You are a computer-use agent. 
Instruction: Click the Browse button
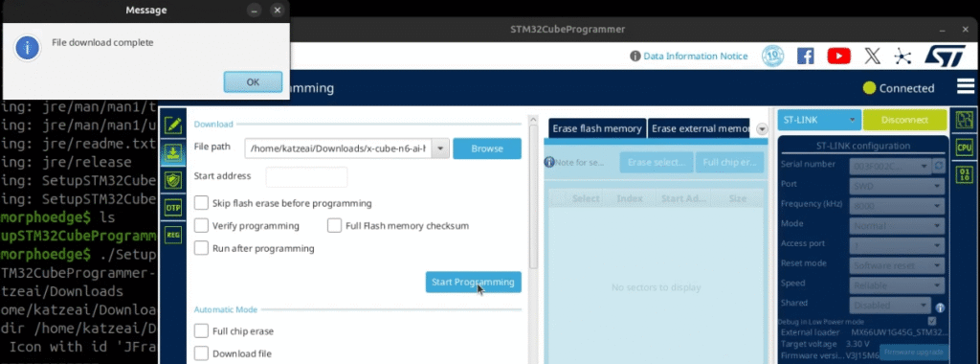(487, 148)
